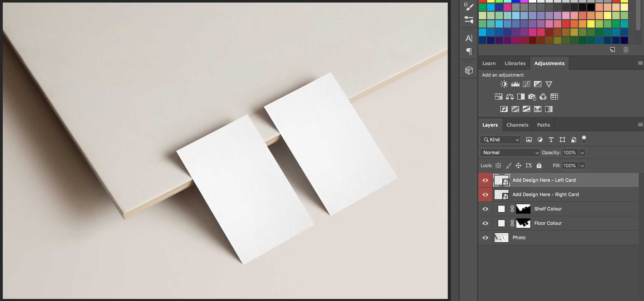
Task: Click the lock all layer icon
Action: point(539,166)
